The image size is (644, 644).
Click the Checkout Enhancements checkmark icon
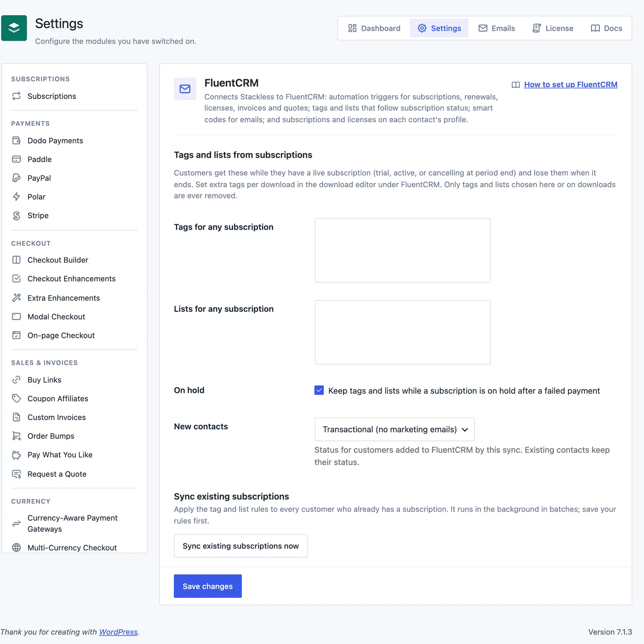coord(17,278)
